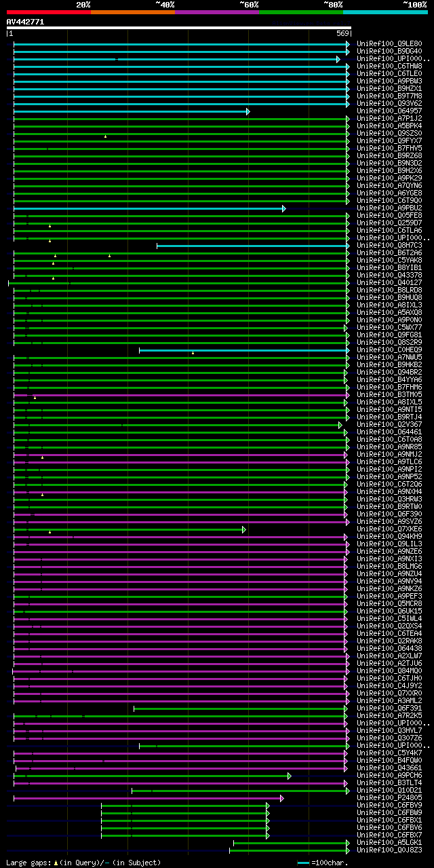Click the label UniRef100_B9RZ68
This screenshot has width=434, height=868.
click(x=389, y=156)
